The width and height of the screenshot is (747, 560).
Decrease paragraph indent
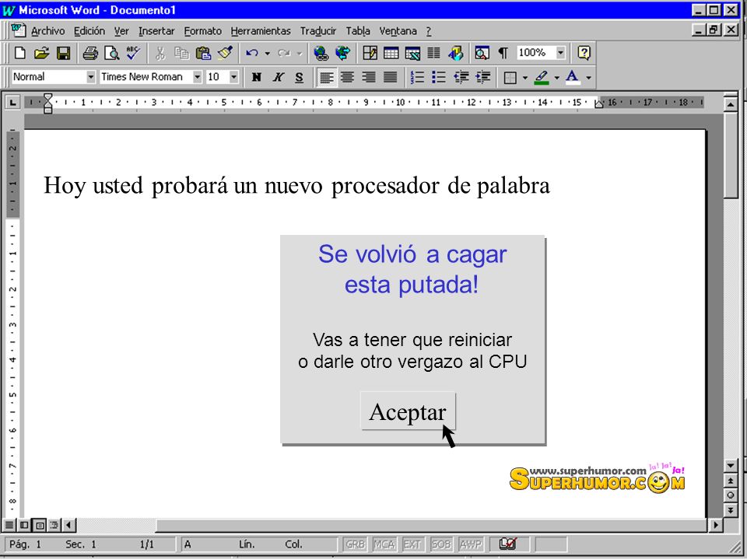(461, 77)
